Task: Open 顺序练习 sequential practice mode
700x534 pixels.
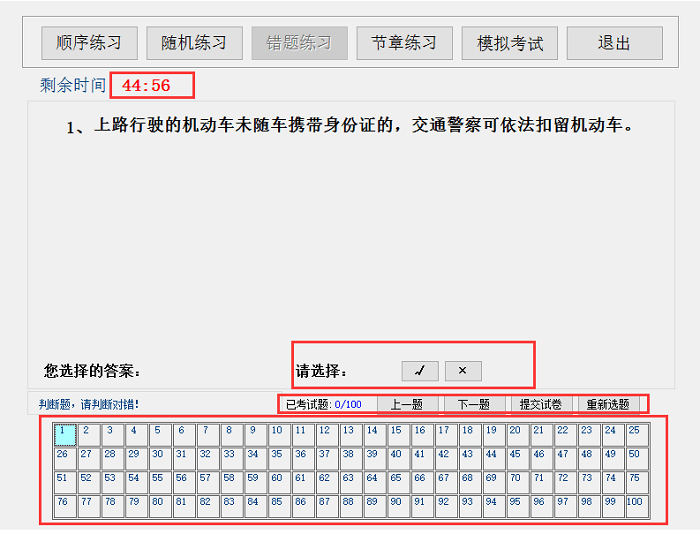Action: tap(89, 43)
